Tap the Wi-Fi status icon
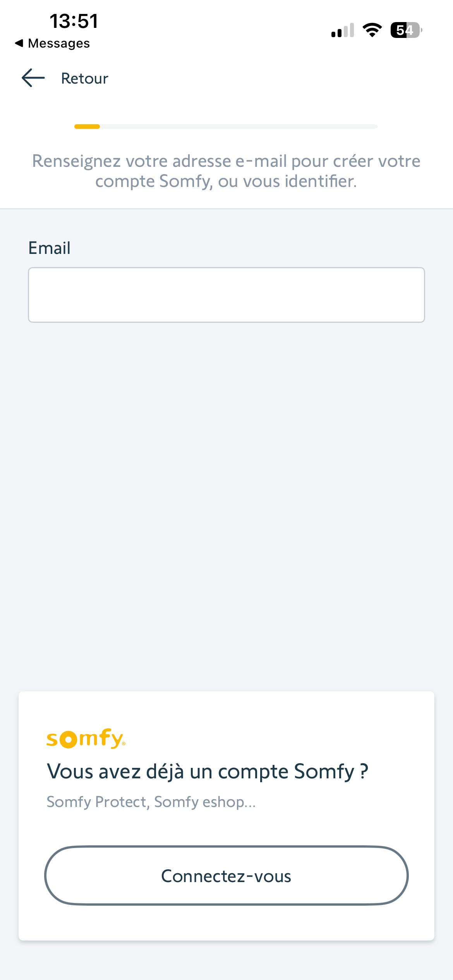The height and width of the screenshot is (980, 453). 372,30
